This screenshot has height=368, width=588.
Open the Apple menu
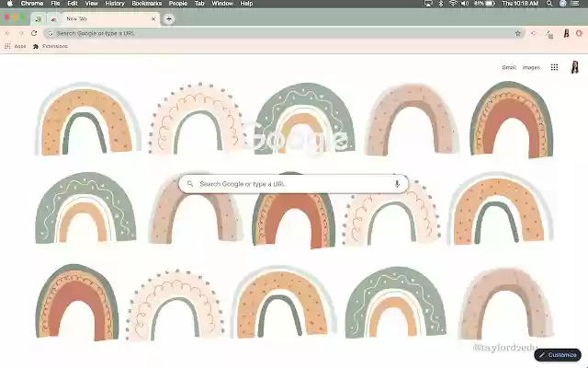pyautogui.click(x=10, y=4)
